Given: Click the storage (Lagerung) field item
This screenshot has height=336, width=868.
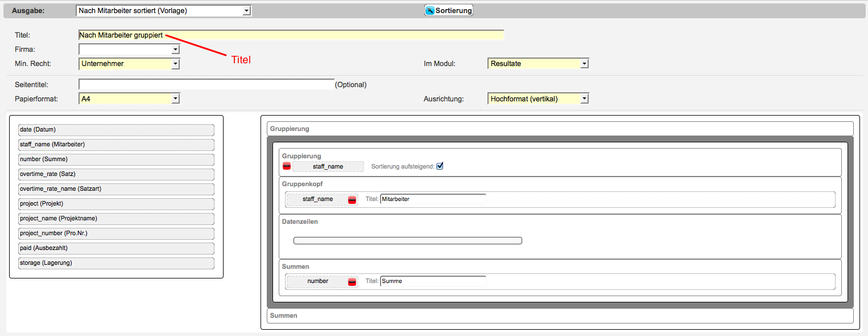Looking at the screenshot, I should click(x=116, y=263).
